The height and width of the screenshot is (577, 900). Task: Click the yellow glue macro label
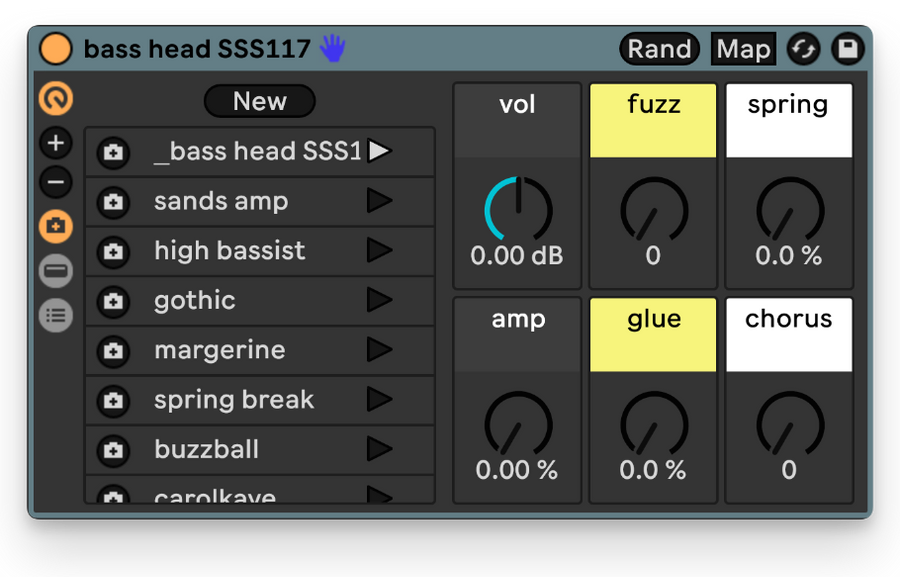pyautogui.click(x=653, y=335)
